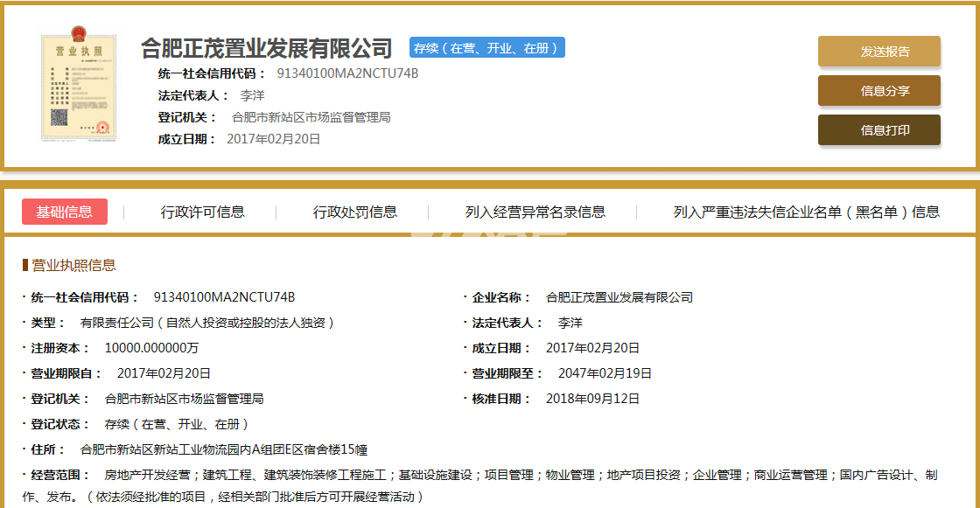This screenshot has width=980, height=508.
Task: Open the 行政处罚信息 tab
Action: point(355,212)
